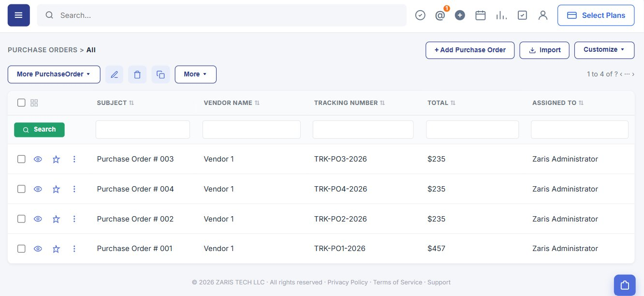Viewport: 644px width, 296px height.
Task: Open the user profile icon
Action: coord(543,15)
